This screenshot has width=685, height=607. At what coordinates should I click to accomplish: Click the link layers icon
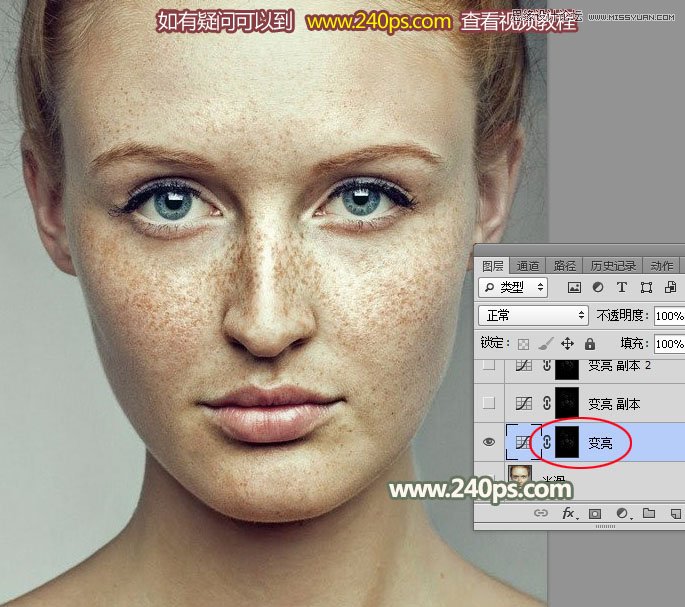[x=541, y=513]
